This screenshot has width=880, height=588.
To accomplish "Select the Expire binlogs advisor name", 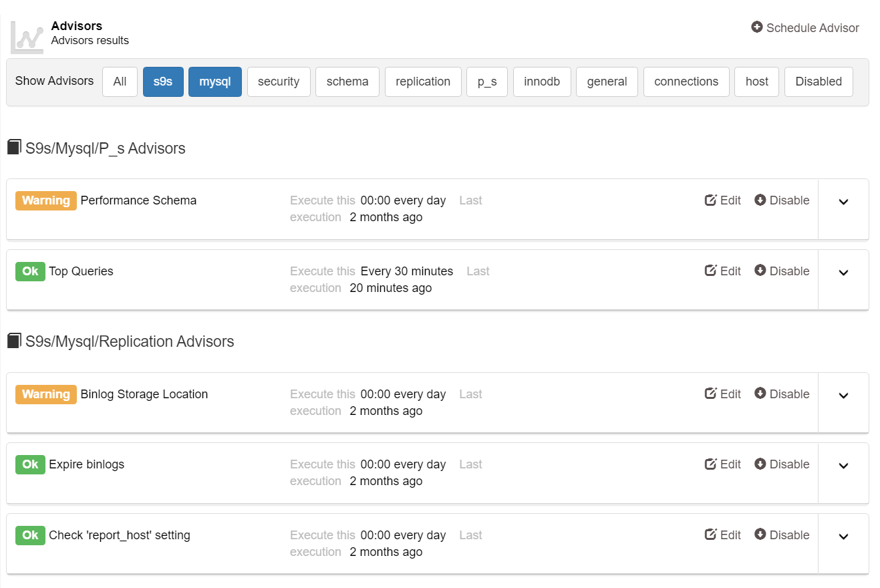I will pyautogui.click(x=87, y=464).
